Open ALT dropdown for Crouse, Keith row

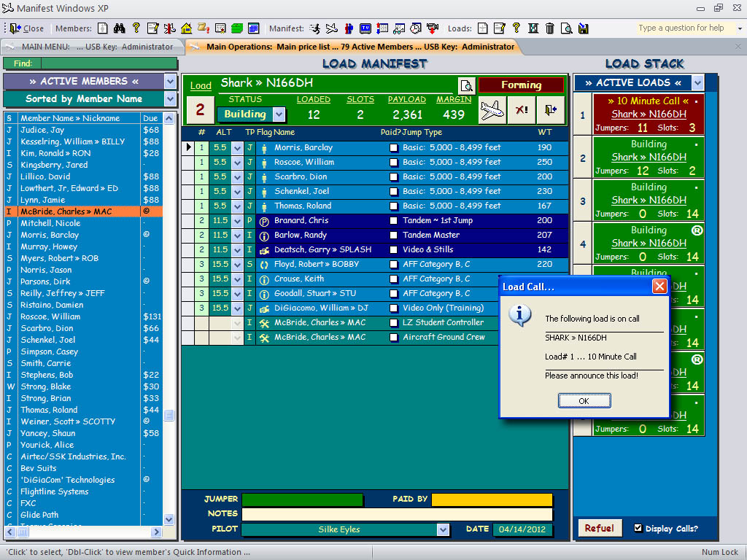(237, 279)
